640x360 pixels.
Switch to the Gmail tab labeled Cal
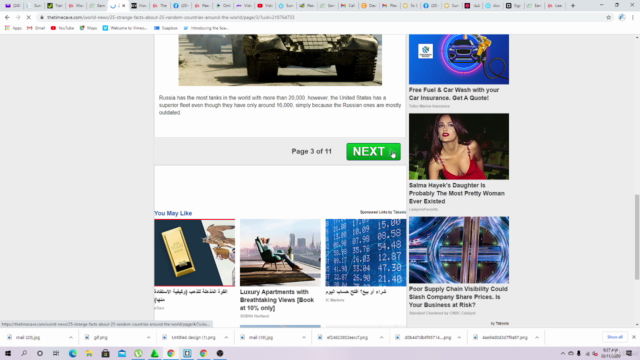tap(348, 6)
